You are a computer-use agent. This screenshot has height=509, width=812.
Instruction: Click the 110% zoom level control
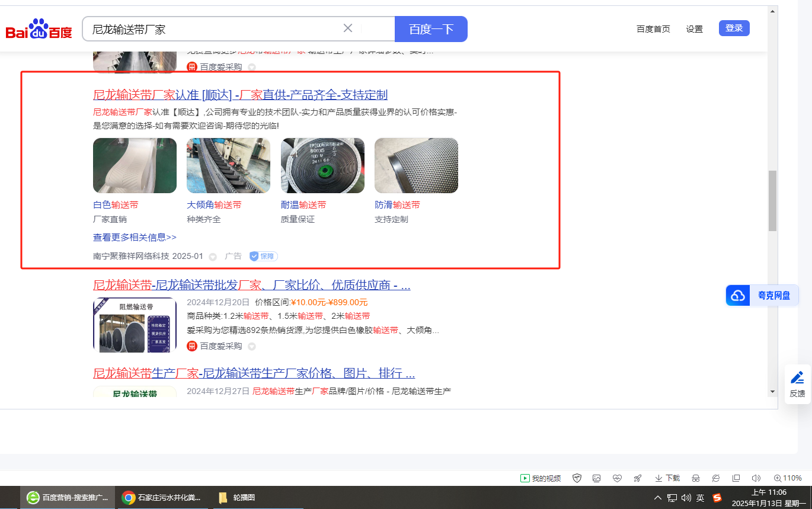pyautogui.click(x=788, y=478)
